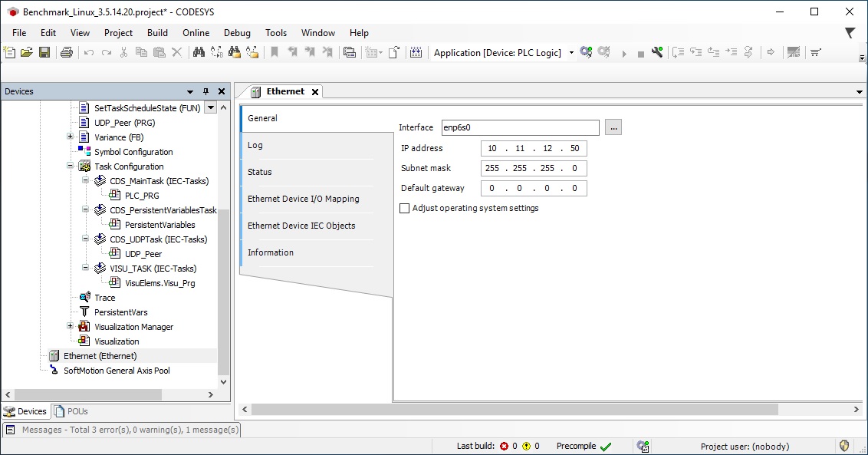This screenshot has width=868, height=455.
Task: Open the Ethernet Device I/O Mapping page
Action: click(x=304, y=199)
